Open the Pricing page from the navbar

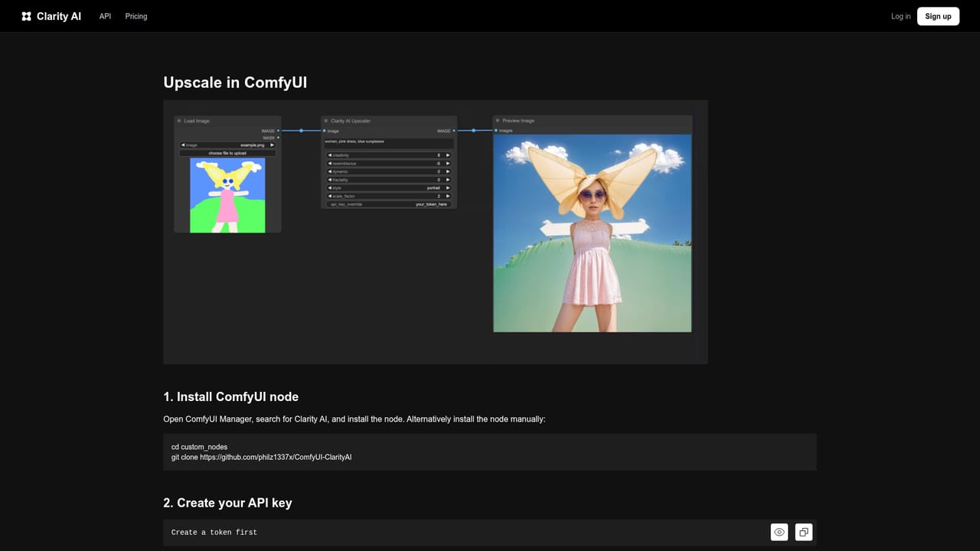pyautogui.click(x=136, y=16)
